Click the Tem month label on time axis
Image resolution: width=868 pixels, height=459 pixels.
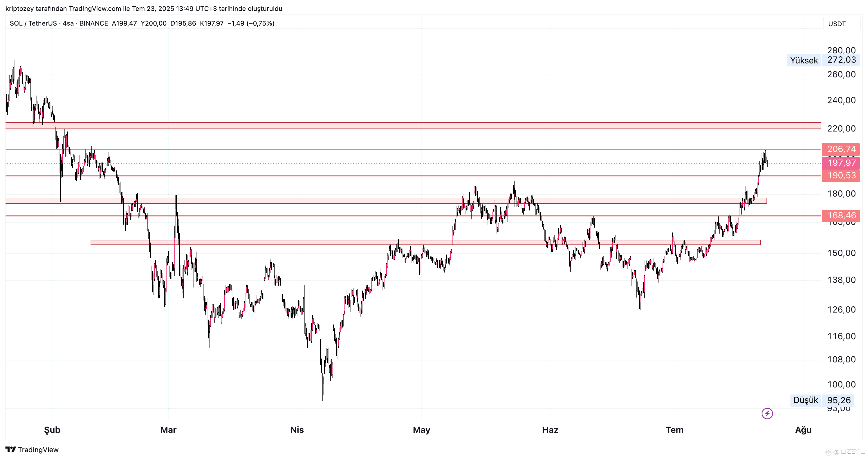pos(675,430)
